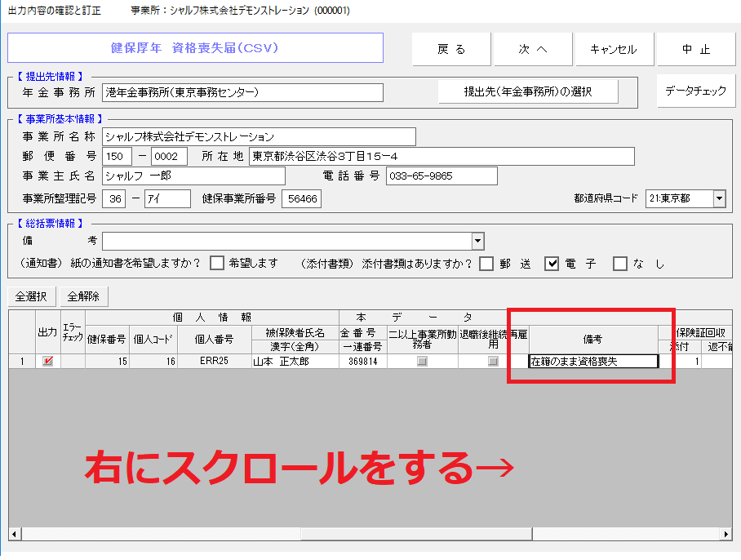Click the 次へ (Next) button
This screenshot has width=741, height=560.
point(533,49)
